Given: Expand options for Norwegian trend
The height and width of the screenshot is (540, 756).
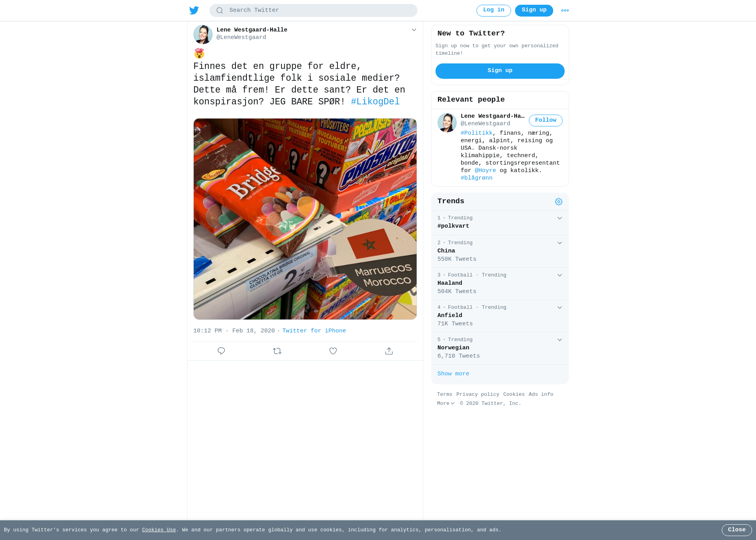Looking at the screenshot, I should 560,340.
